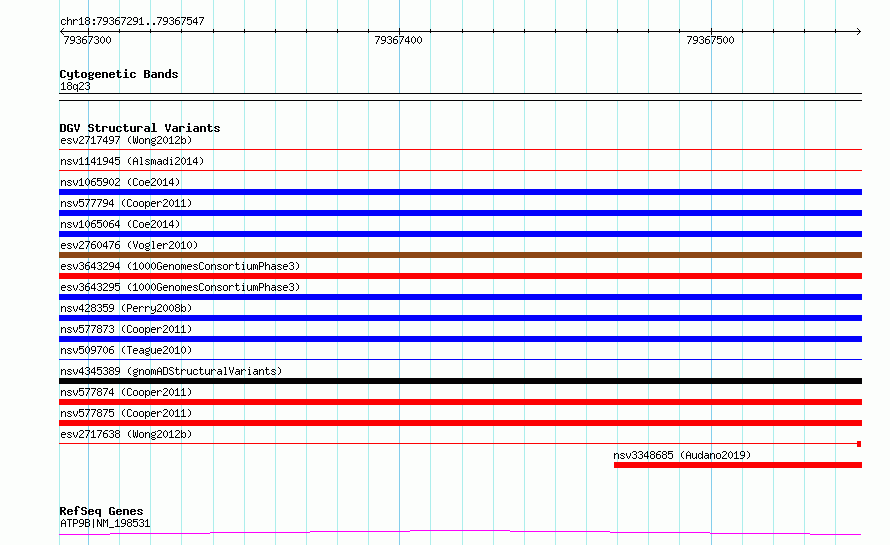Click the black nsv4345389 variant bar

460,381
